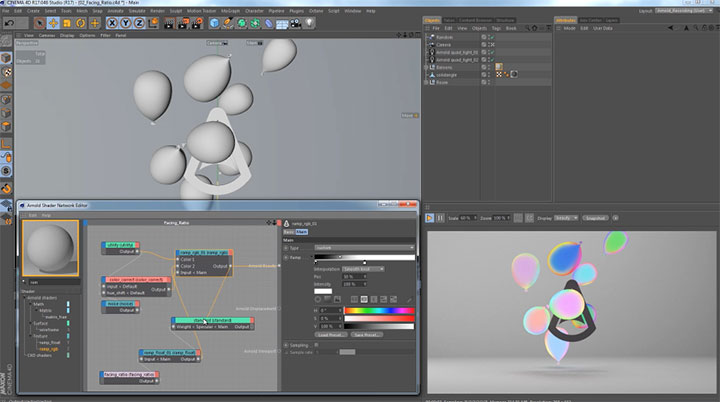Screen dimensions: 720x402
Task: Click the Undo arrow icon
Action: (9, 23)
